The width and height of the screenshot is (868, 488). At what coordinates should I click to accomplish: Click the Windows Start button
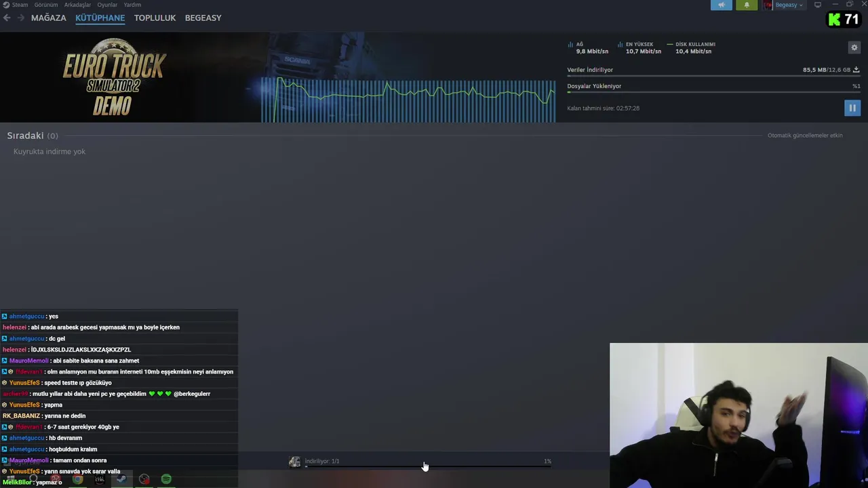10,479
